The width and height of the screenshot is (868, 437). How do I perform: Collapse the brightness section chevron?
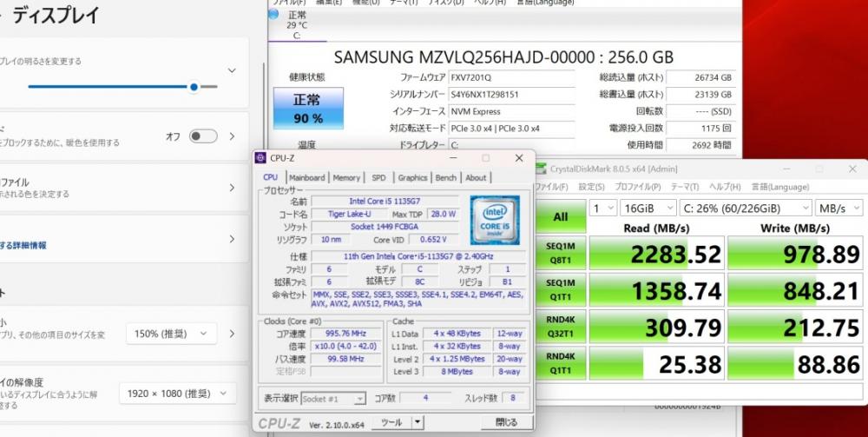[232, 71]
